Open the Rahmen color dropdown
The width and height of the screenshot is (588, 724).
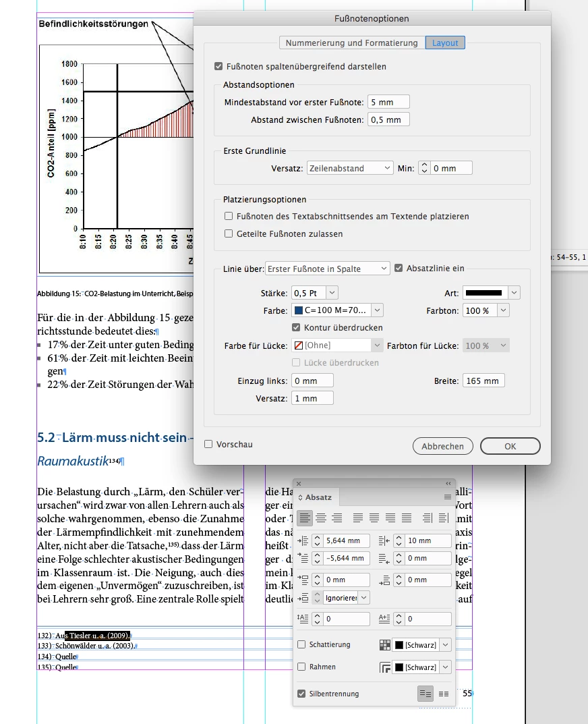pos(446,667)
